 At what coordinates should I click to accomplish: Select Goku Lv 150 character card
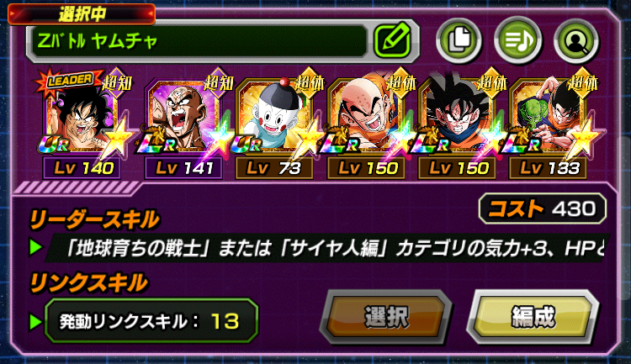click(457, 124)
